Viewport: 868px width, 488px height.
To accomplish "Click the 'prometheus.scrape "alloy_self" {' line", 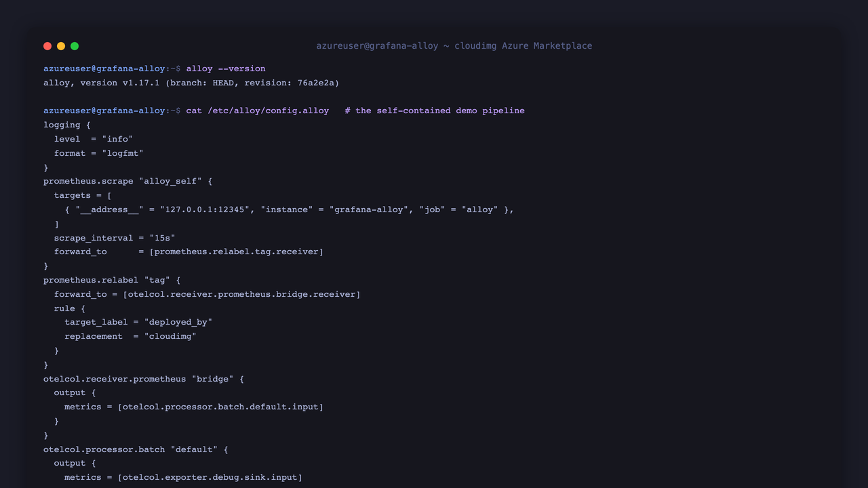I will tap(128, 181).
